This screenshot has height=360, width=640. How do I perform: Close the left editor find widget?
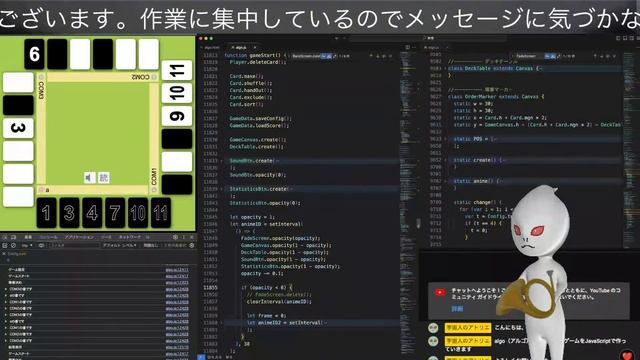coord(391,56)
